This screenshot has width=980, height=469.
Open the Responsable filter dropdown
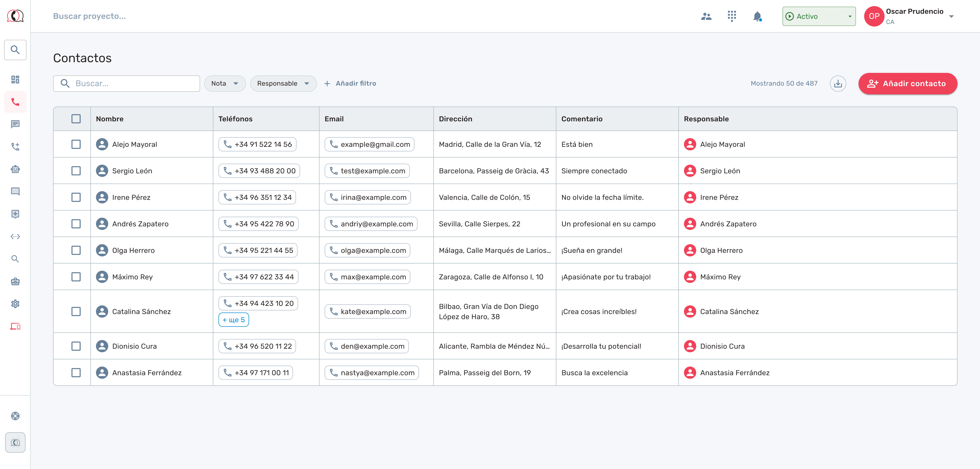coord(283,84)
